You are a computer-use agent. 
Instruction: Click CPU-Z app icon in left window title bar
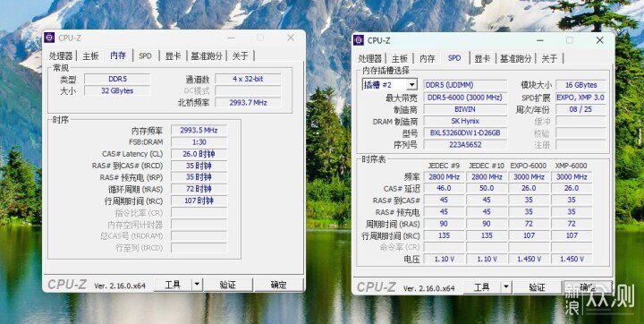(x=49, y=38)
